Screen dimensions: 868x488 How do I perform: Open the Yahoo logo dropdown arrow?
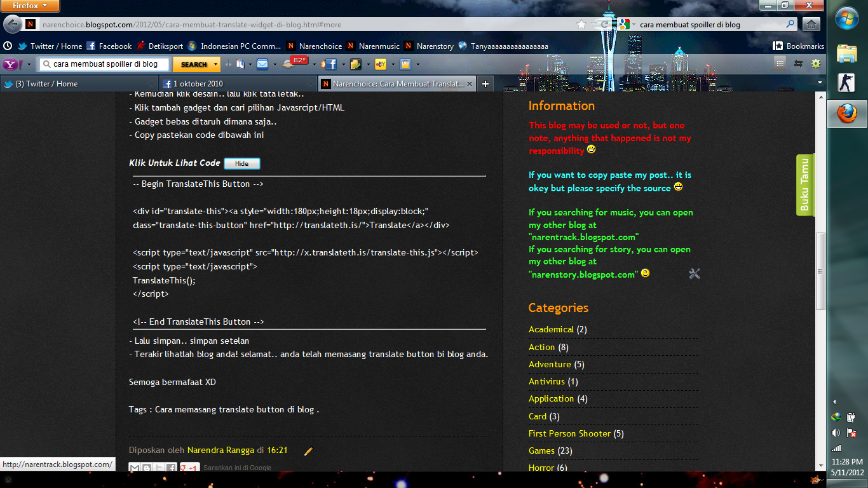[x=29, y=64]
